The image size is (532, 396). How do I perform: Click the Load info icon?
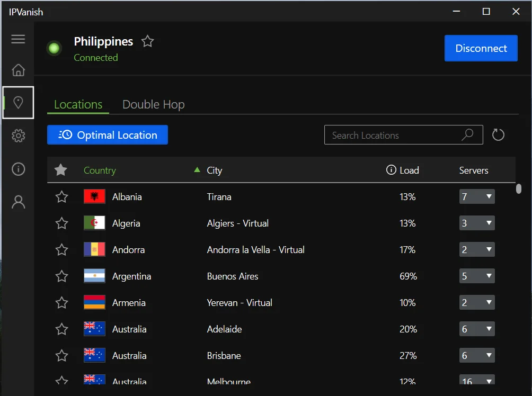[391, 169]
